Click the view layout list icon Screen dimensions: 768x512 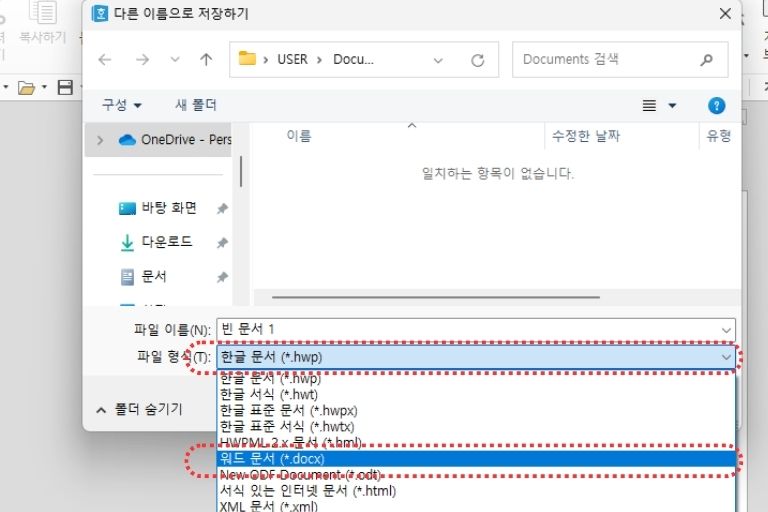tap(649, 105)
